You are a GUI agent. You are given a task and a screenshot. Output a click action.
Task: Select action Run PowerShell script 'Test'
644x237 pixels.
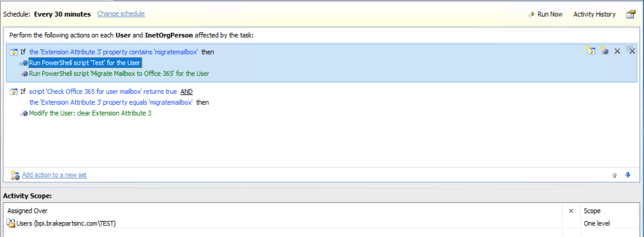click(x=85, y=63)
